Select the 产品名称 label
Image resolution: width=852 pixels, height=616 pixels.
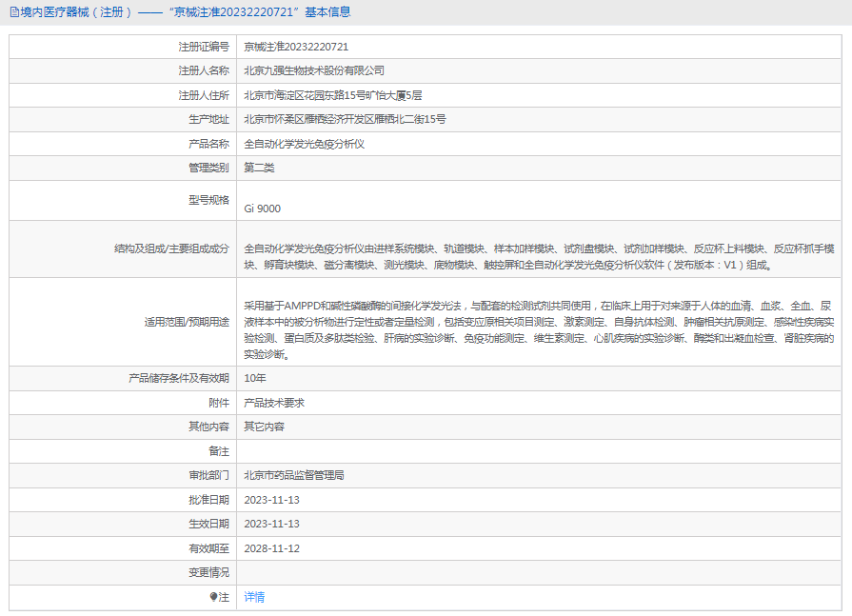pos(208,144)
